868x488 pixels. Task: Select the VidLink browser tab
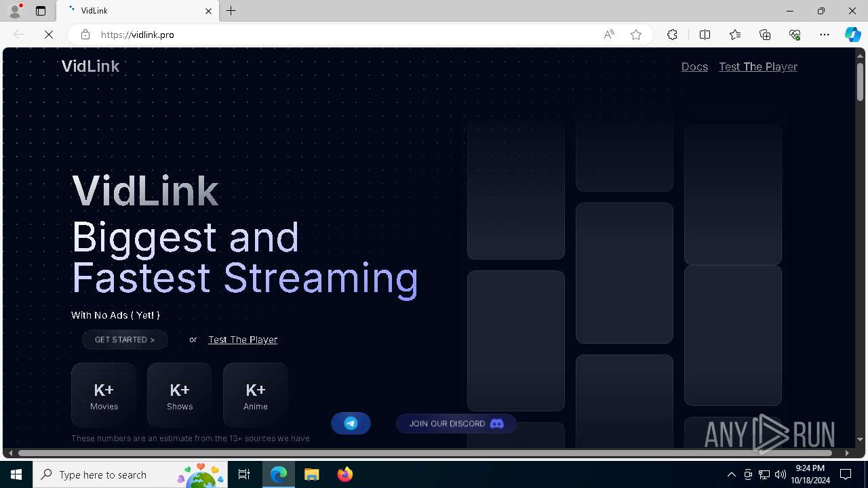coord(138,11)
